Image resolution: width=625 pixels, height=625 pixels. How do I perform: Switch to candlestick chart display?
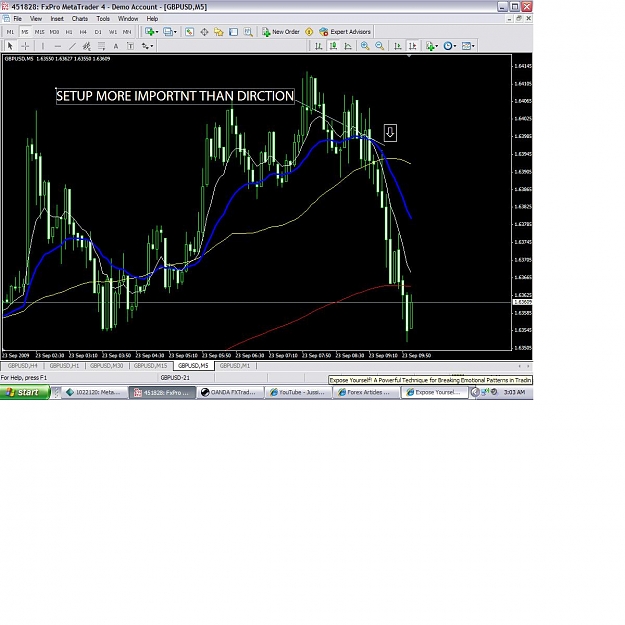click(333, 46)
